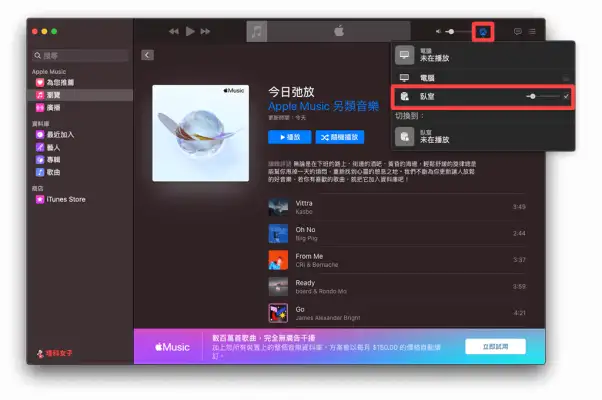Select the song Oh No

(x=397, y=233)
